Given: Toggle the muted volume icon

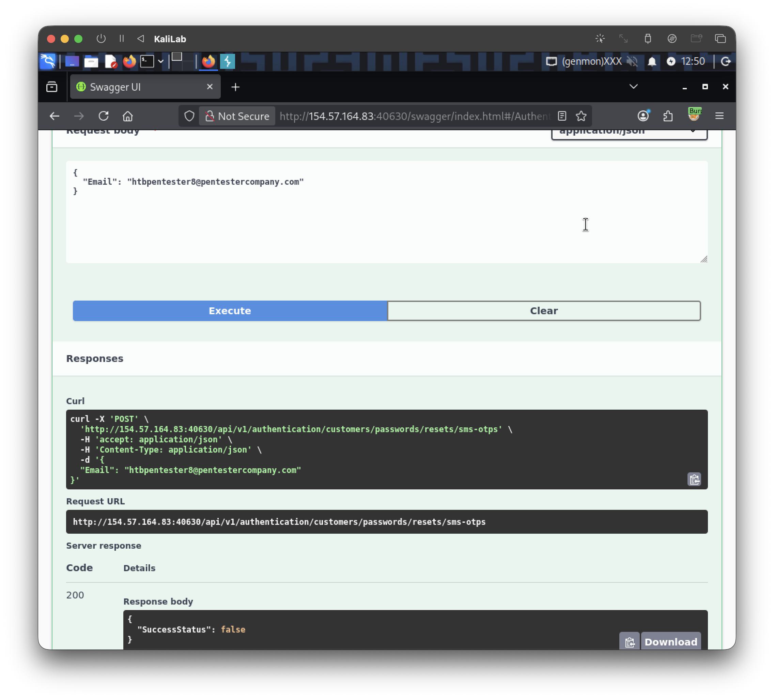Looking at the screenshot, I should (632, 61).
